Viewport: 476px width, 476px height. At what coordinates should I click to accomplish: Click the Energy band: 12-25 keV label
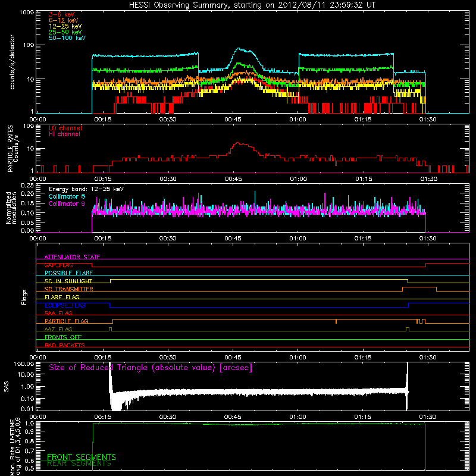86,189
